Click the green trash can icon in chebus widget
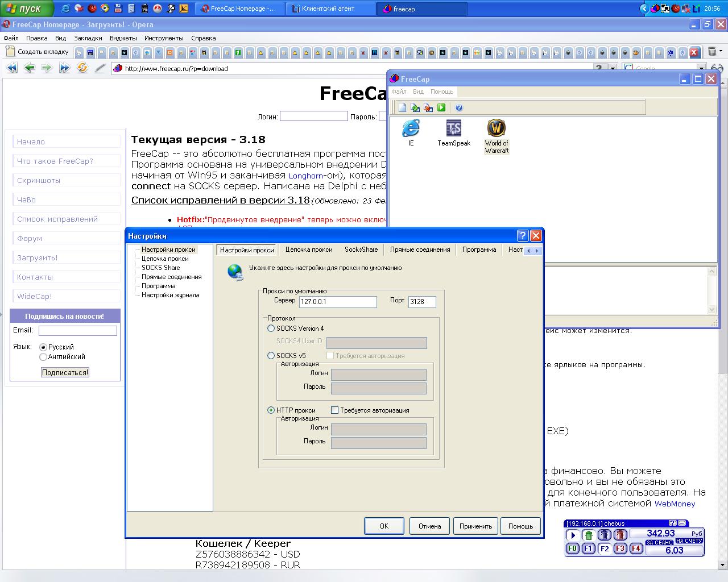The image size is (728, 582). 589,535
